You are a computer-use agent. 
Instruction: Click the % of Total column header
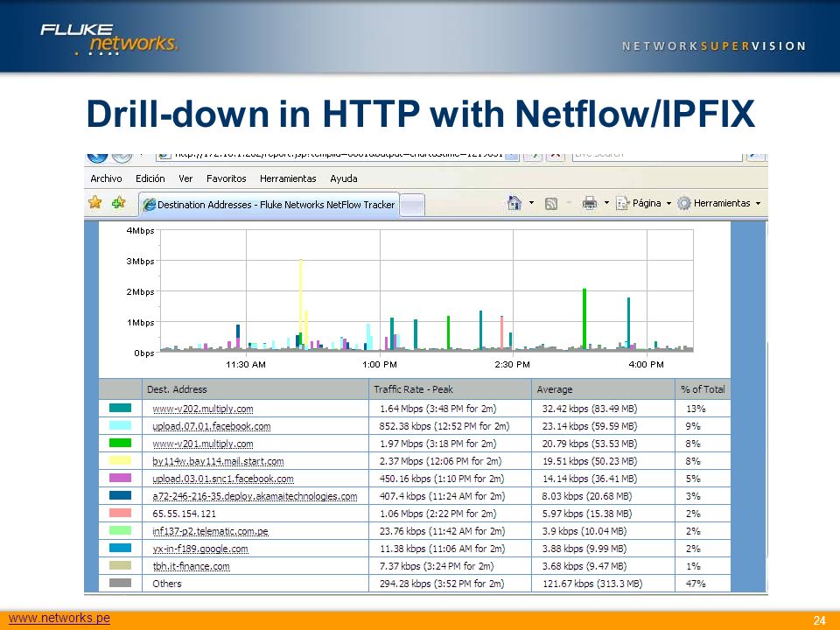703,389
